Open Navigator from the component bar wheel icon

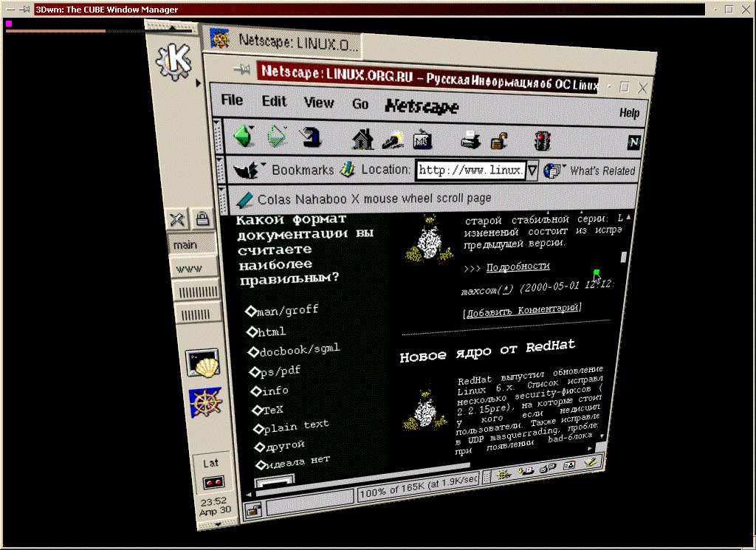tap(503, 474)
